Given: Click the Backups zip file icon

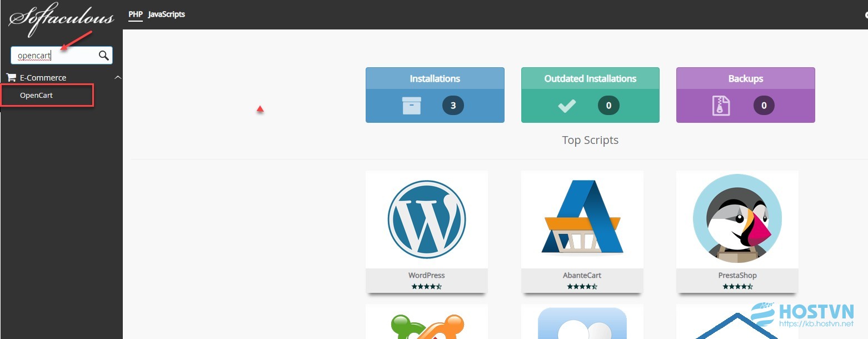Looking at the screenshot, I should click(721, 106).
